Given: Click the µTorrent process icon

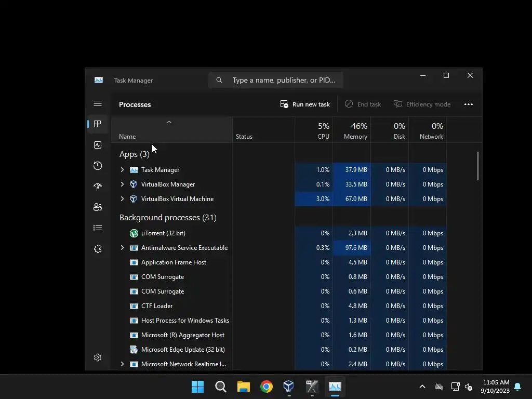Looking at the screenshot, I should click(134, 233).
